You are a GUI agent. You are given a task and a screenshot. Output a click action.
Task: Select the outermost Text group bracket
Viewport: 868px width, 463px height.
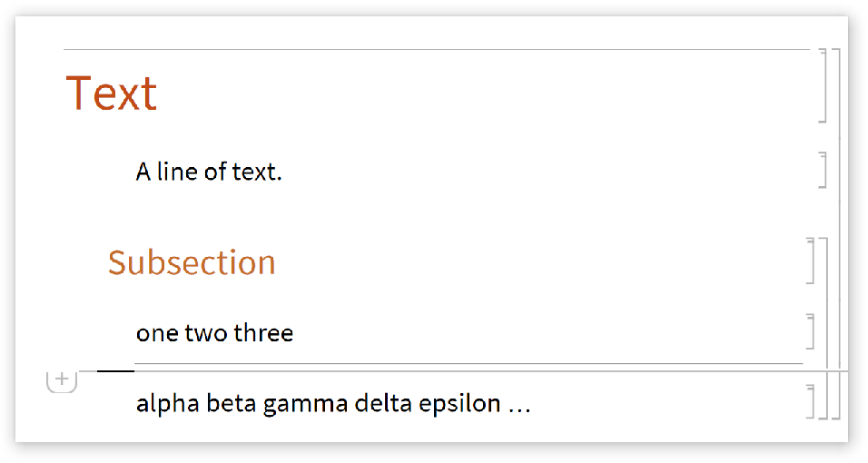click(x=837, y=227)
